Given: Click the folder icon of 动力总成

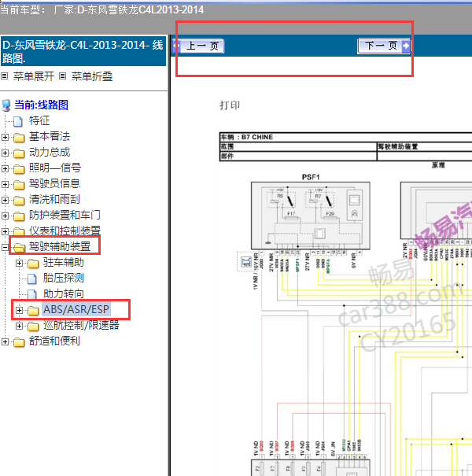Looking at the screenshot, I should tap(19, 153).
